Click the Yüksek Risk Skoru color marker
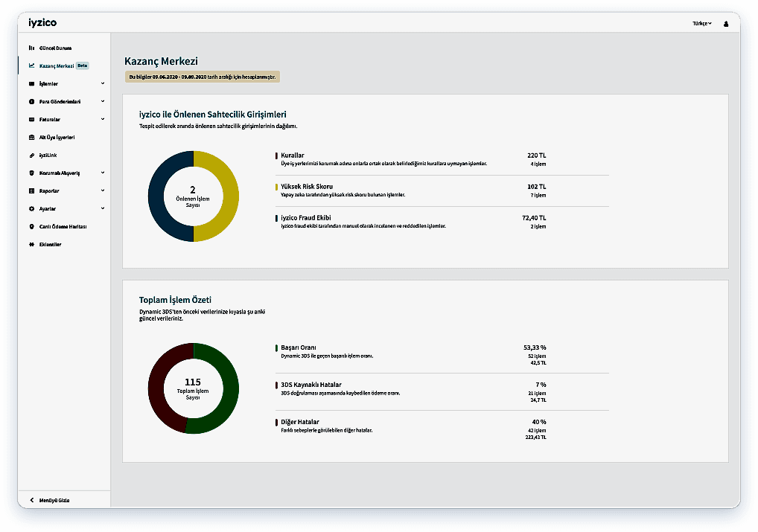758x532 pixels. tap(276, 187)
